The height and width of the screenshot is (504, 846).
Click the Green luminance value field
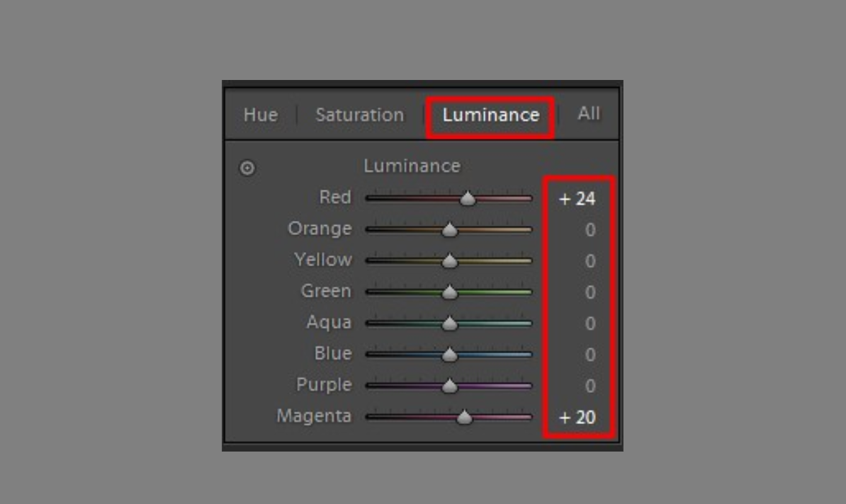[x=590, y=293]
